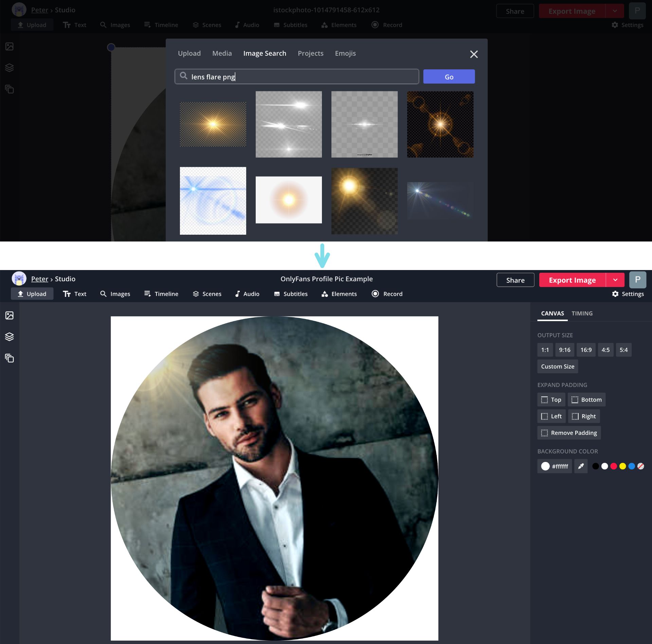Image resolution: width=652 pixels, height=644 pixels.
Task: Open the P account avatar menu
Action: 638,280
